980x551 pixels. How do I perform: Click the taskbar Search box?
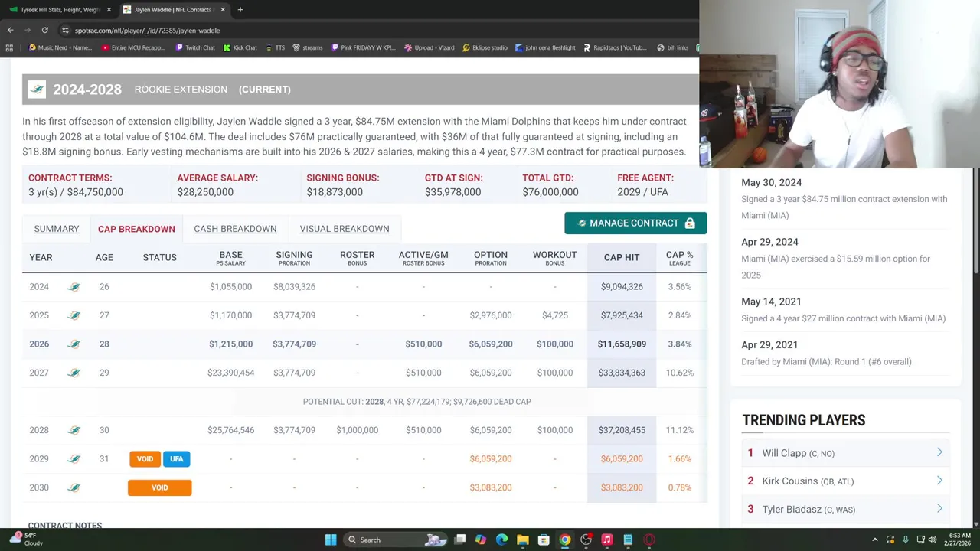tap(395, 540)
